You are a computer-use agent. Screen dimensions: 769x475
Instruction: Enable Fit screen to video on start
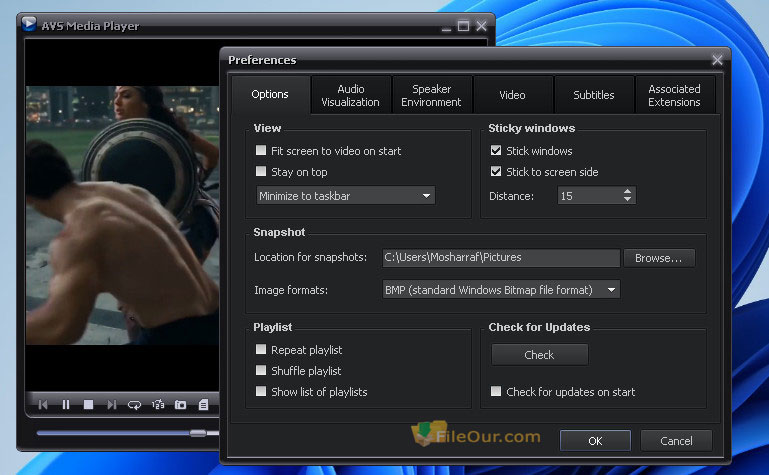click(261, 150)
